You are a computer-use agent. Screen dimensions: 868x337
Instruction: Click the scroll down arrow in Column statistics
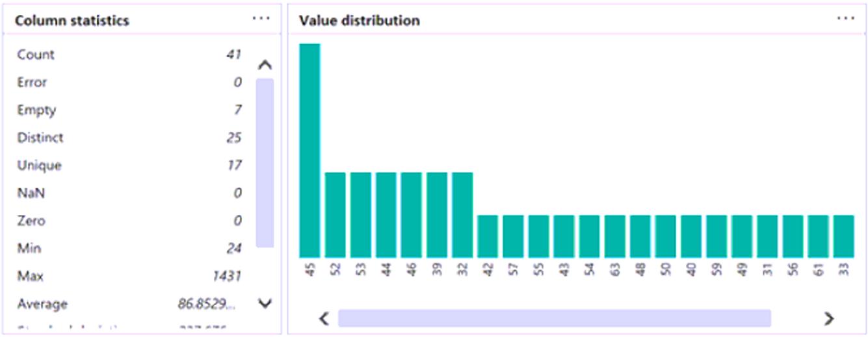[x=265, y=303]
